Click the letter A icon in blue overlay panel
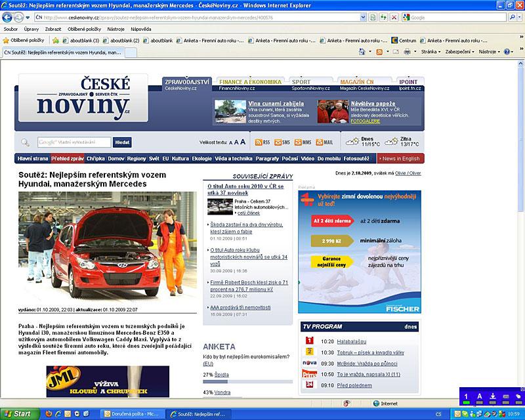The image size is (525, 420). (479, 397)
